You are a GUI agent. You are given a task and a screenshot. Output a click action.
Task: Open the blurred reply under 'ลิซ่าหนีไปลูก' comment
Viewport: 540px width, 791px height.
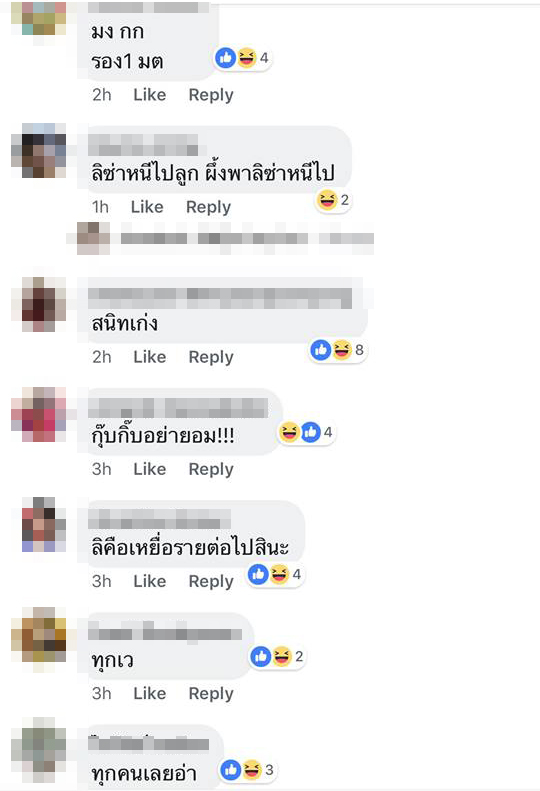(x=226, y=238)
